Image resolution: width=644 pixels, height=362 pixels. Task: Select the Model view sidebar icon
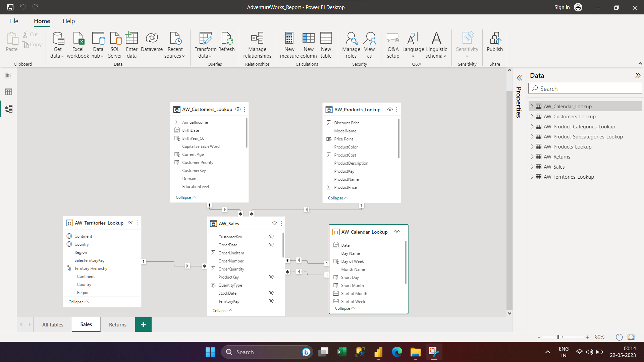[8, 109]
